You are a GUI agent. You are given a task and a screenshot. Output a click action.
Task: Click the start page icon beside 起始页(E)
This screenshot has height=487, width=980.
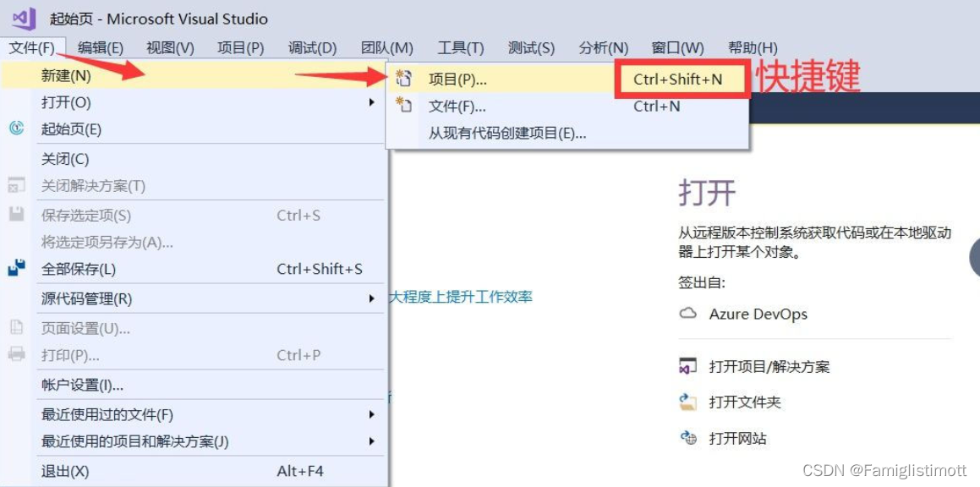[x=17, y=129]
